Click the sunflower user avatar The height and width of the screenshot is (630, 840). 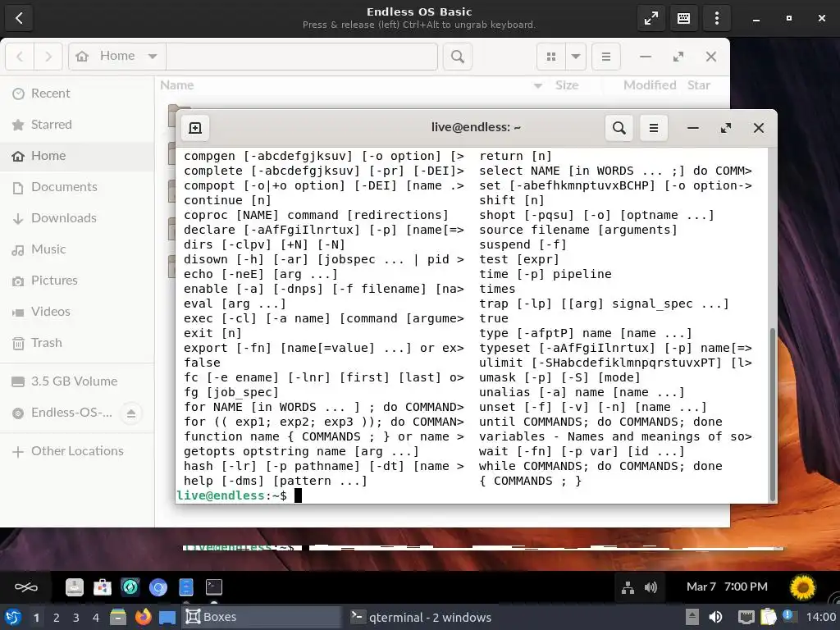coord(802,587)
